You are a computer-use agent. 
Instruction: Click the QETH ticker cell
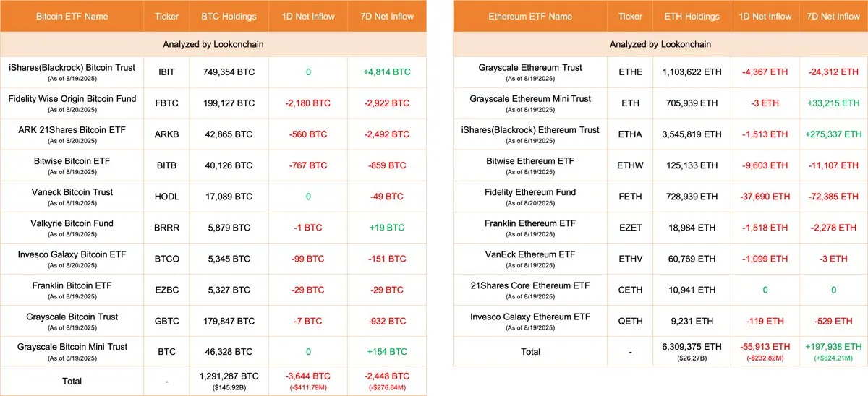tap(631, 321)
